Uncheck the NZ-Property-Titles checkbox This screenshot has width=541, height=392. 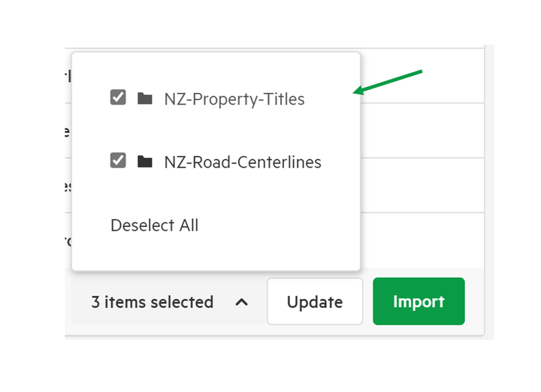pos(118,97)
